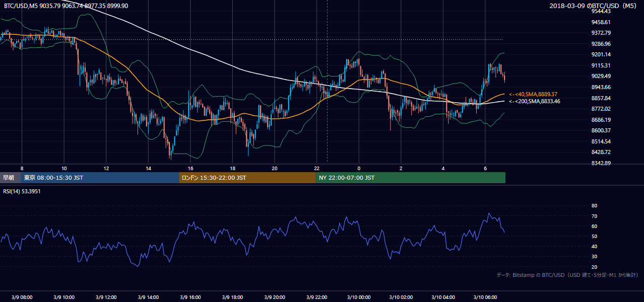644x302 pixels.
Task: Click price axis value 9286.96
Action: pos(601,44)
